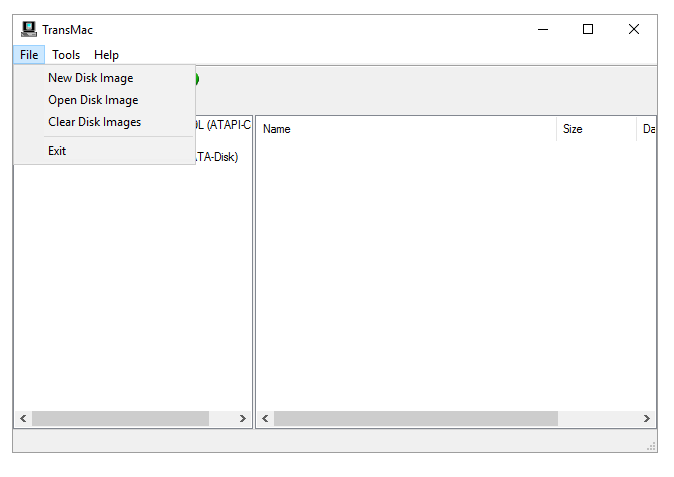This screenshot has height=477, width=674.
Task: Minimize the TransMac window
Action: tap(543, 29)
